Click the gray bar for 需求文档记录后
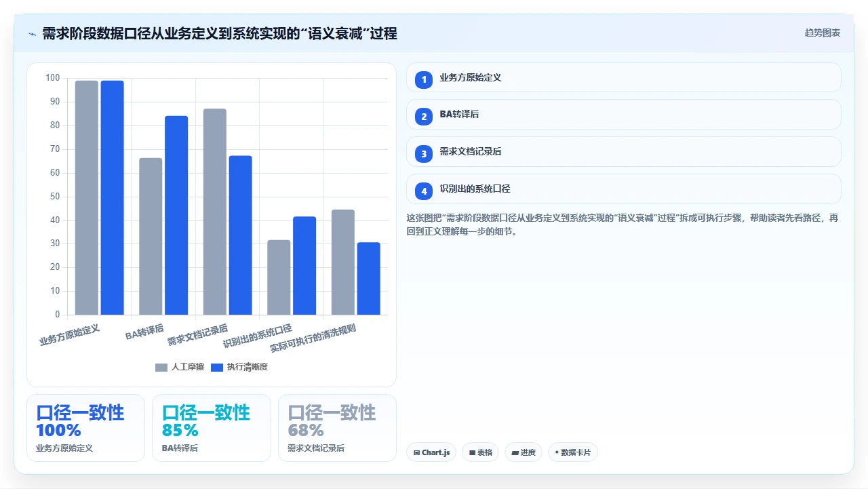Image resolution: width=868 pixels, height=489 pixels. [215, 212]
